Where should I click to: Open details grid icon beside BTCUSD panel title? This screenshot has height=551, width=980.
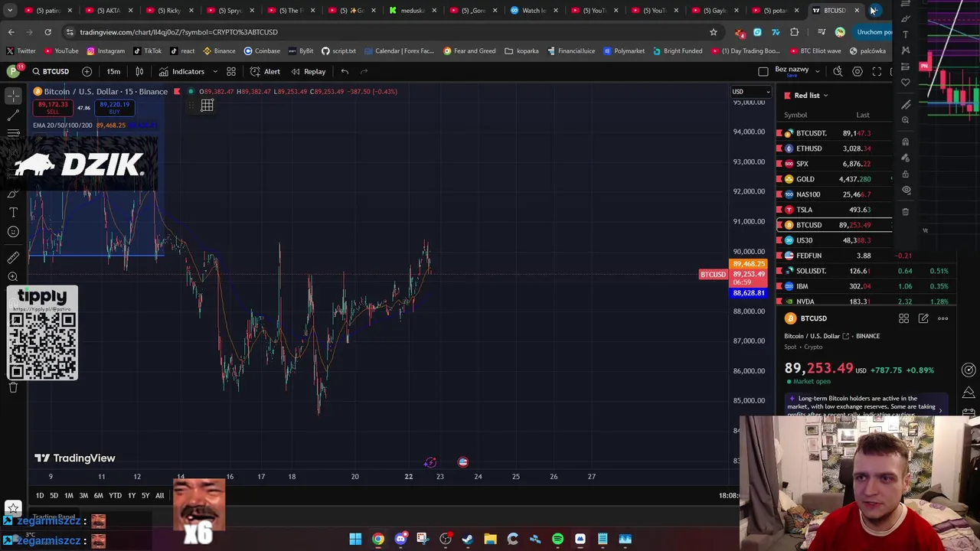(903, 318)
